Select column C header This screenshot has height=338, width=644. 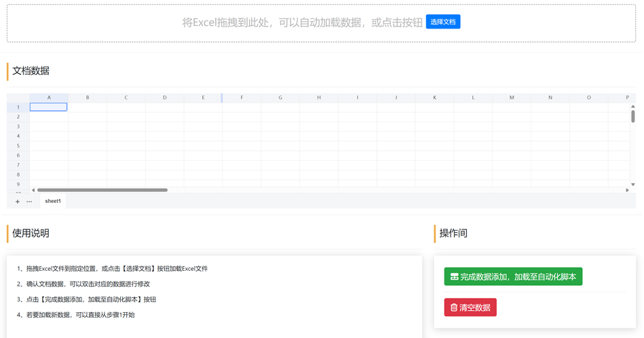pos(126,97)
